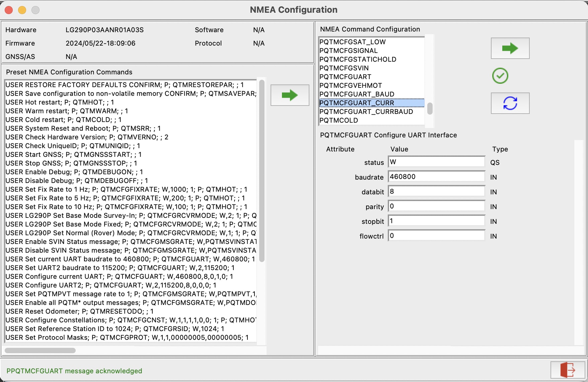Click the command list vertical scrollbar thumb

tap(430, 109)
